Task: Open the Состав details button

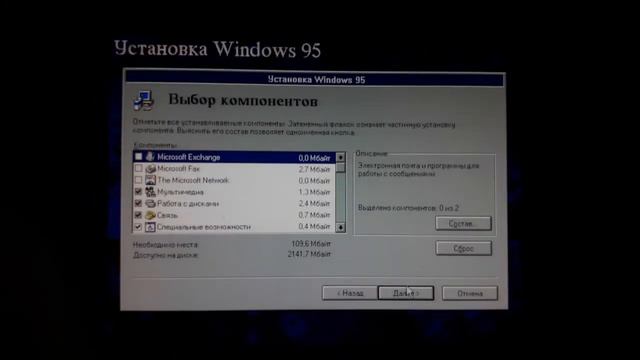Action: pos(463,224)
